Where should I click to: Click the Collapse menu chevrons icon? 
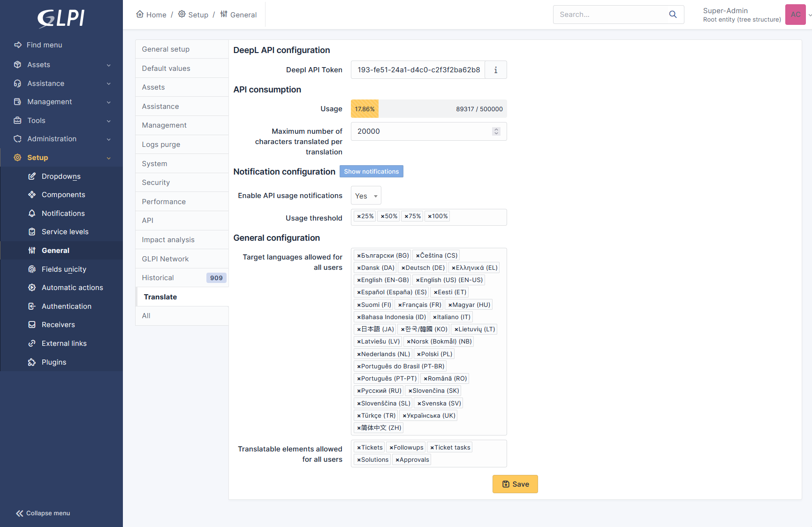[19, 513]
